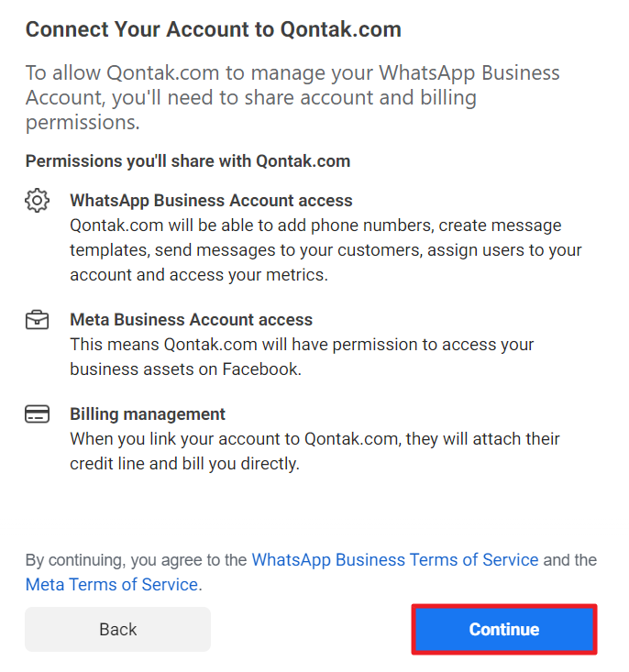
Task: Click the briefcase icon for Meta Business Account
Action: (38, 320)
